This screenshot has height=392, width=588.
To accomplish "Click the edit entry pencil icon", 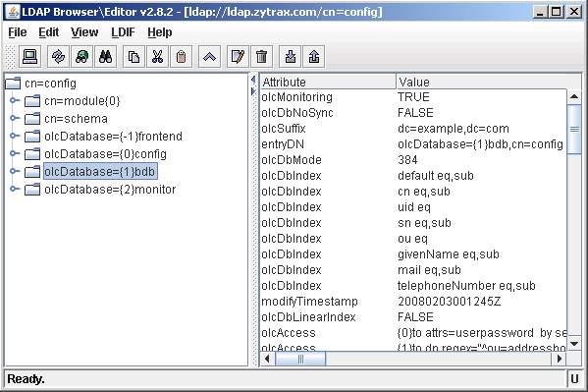I will coord(238,57).
